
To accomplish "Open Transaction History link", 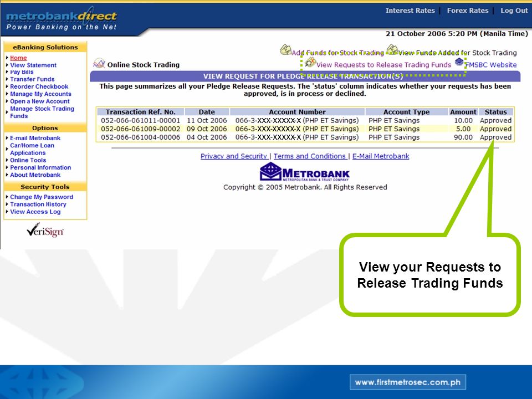I will tap(38, 204).
